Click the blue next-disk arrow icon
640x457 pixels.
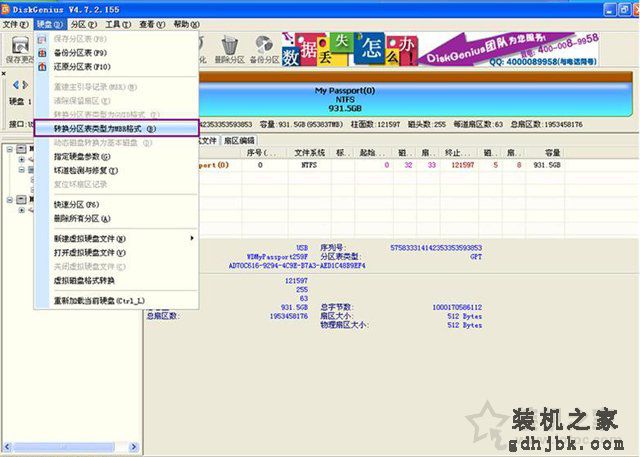tap(25, 85)
